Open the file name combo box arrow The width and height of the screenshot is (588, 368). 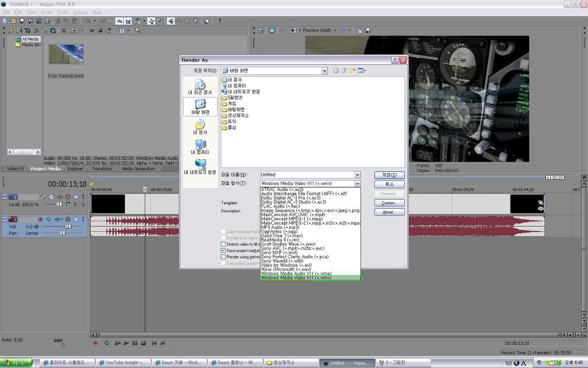click(357, 175)
